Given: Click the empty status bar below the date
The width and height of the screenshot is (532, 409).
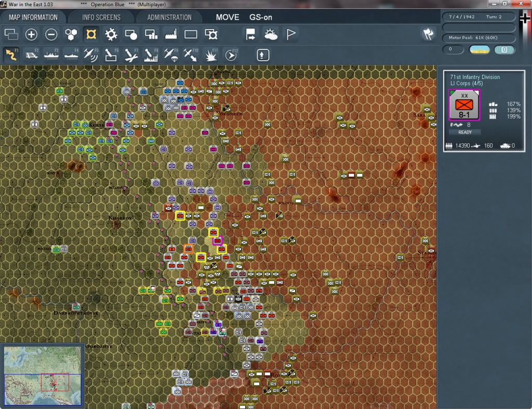Looking at the screenshot, I should [478, 27].
